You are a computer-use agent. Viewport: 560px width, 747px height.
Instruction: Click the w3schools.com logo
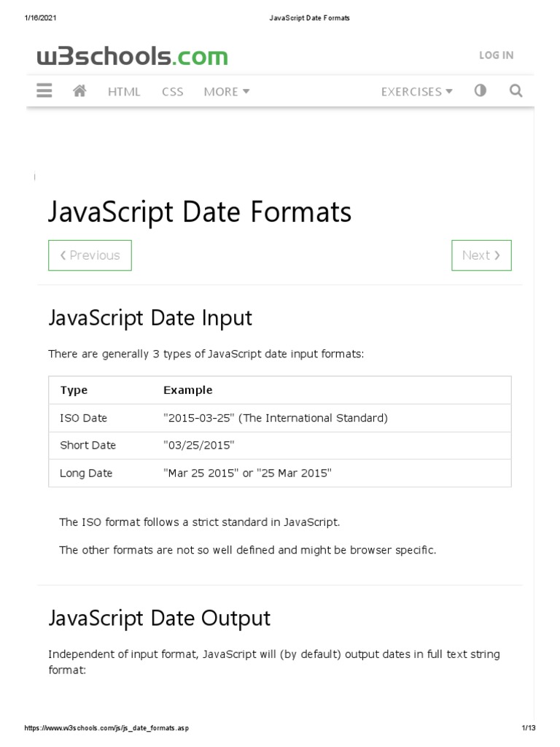click(132, 55)
